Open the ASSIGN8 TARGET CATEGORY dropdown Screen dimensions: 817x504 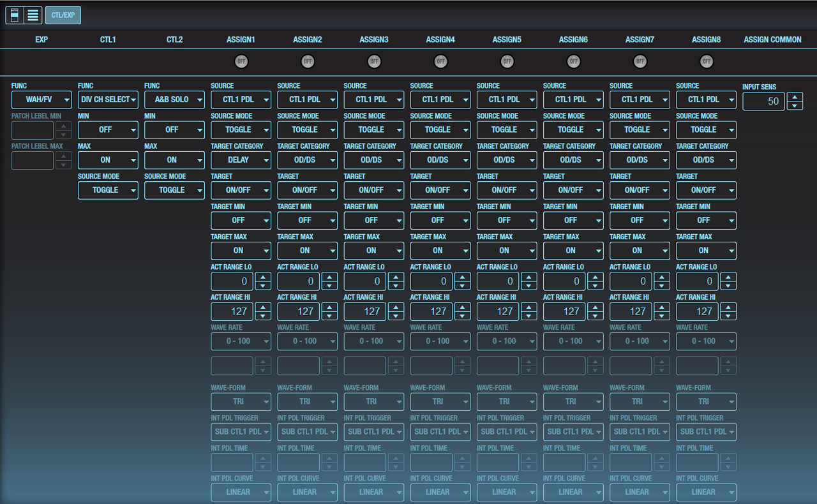pos(706,159)
